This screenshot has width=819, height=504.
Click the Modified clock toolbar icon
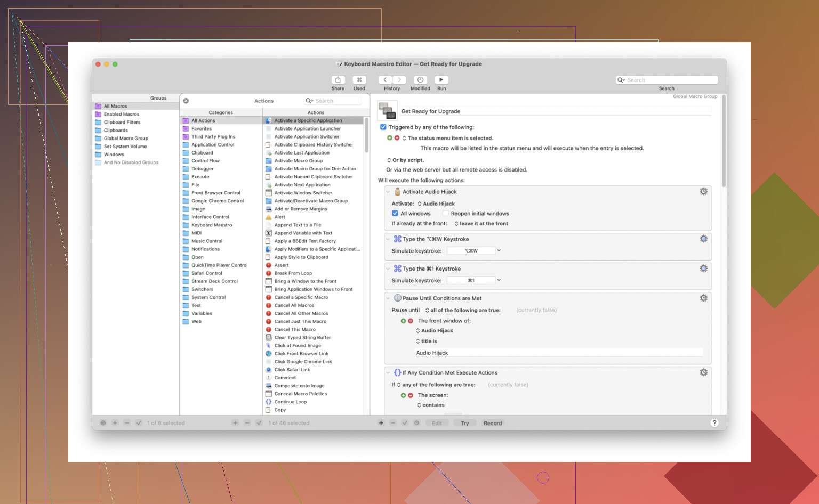pyautogui.click(x=420, y=80)
